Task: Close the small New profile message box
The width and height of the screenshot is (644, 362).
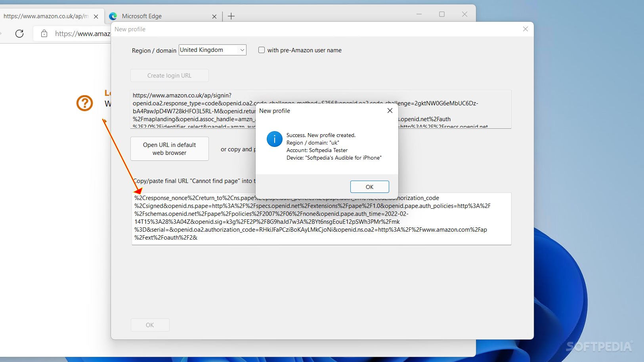Action: [390, 111]
